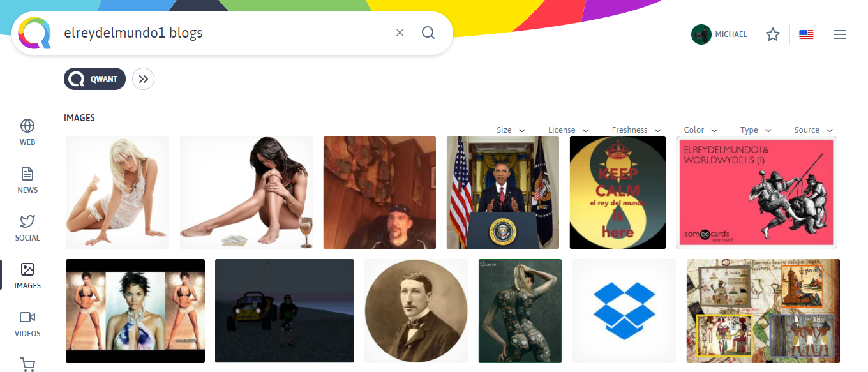Image resolution: width=868 pixels, height=372 pixels.
Task: Open Videos results in sidebar
Action: 27,324
